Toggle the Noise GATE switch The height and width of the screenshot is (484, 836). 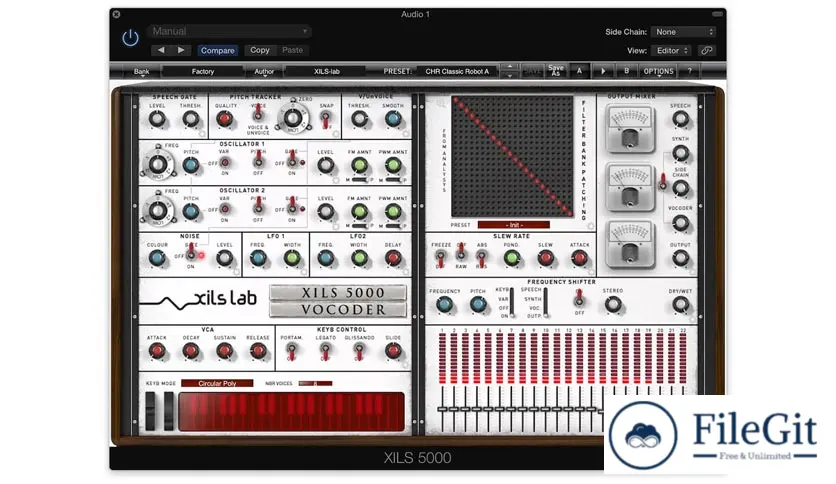191,252
